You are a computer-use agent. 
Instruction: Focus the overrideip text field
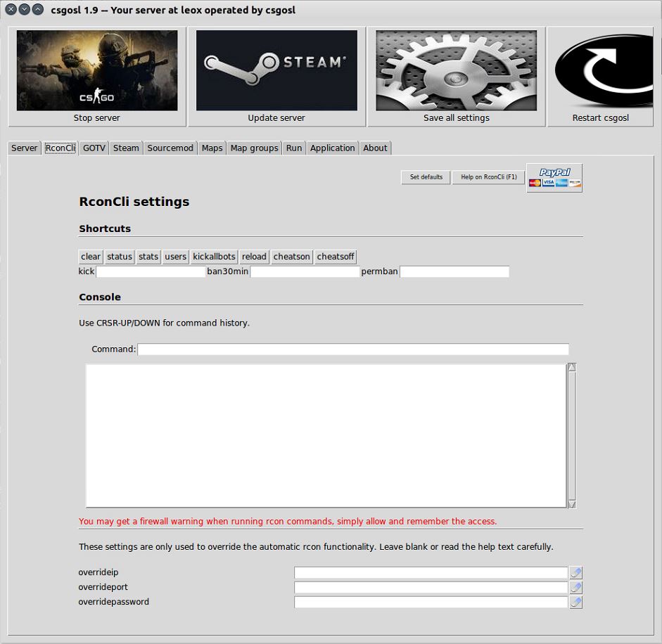click(x=431, y=573)
